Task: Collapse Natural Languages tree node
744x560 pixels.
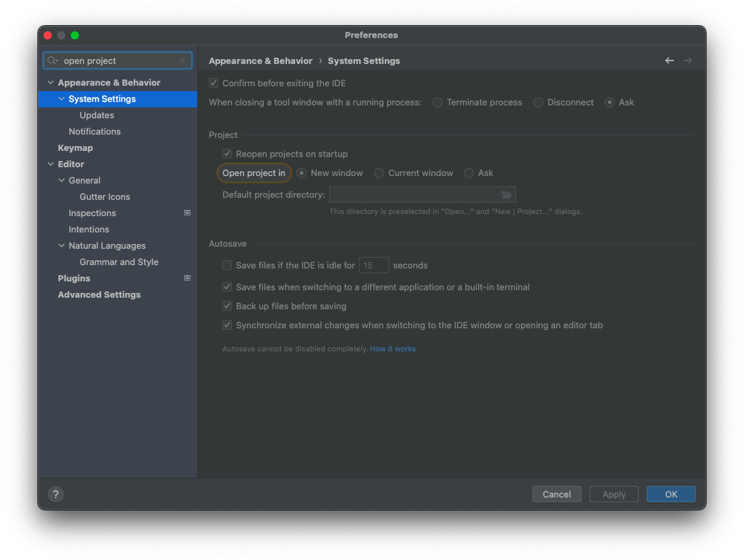Action: tap(62, 245)
